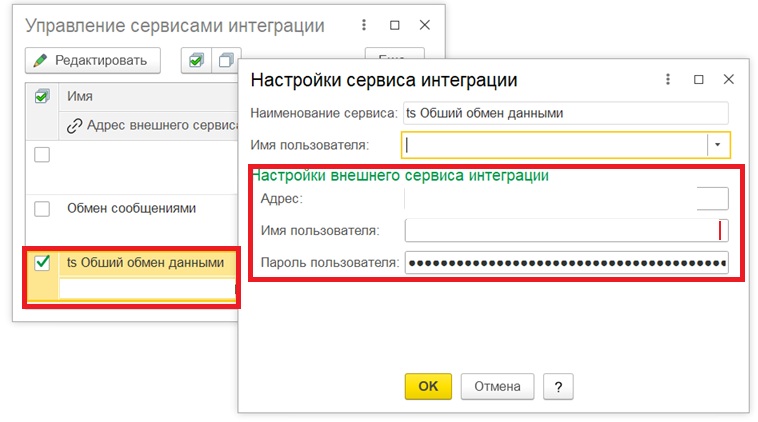Click the check-all toolbar icon
758x422 pixels.
click(196, 60)
